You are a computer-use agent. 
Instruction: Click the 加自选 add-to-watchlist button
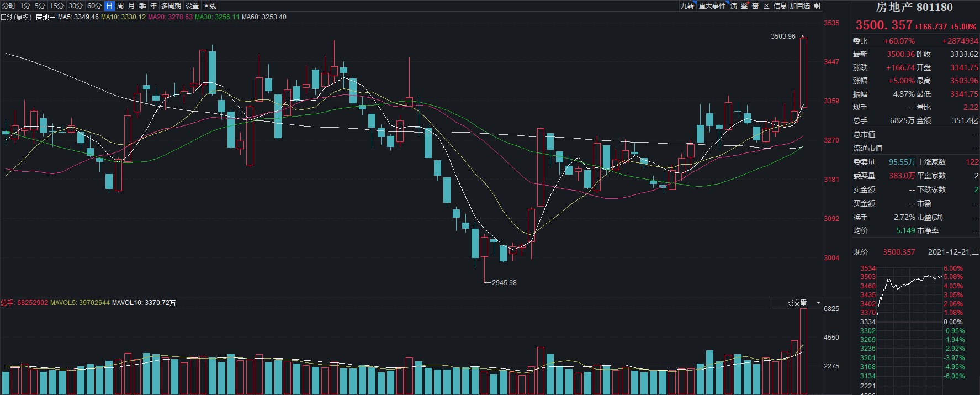coord(799,6)
